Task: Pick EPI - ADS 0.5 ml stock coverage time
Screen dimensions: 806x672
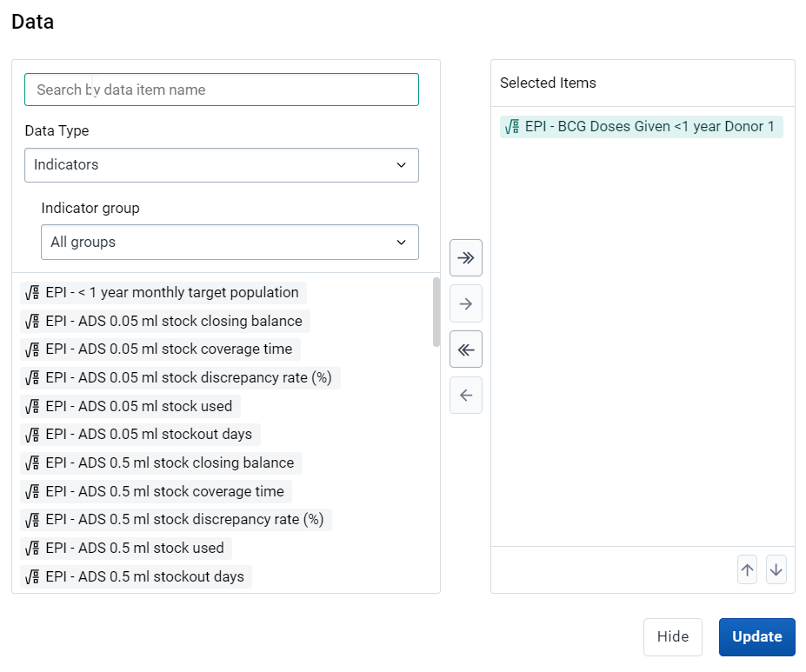Action: (x=156, y=491)
